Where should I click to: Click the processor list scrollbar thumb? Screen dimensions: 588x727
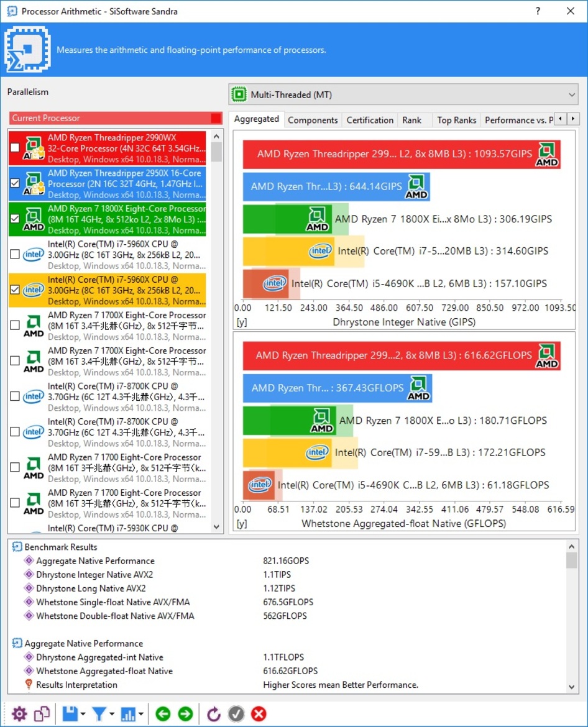point(216,152)
